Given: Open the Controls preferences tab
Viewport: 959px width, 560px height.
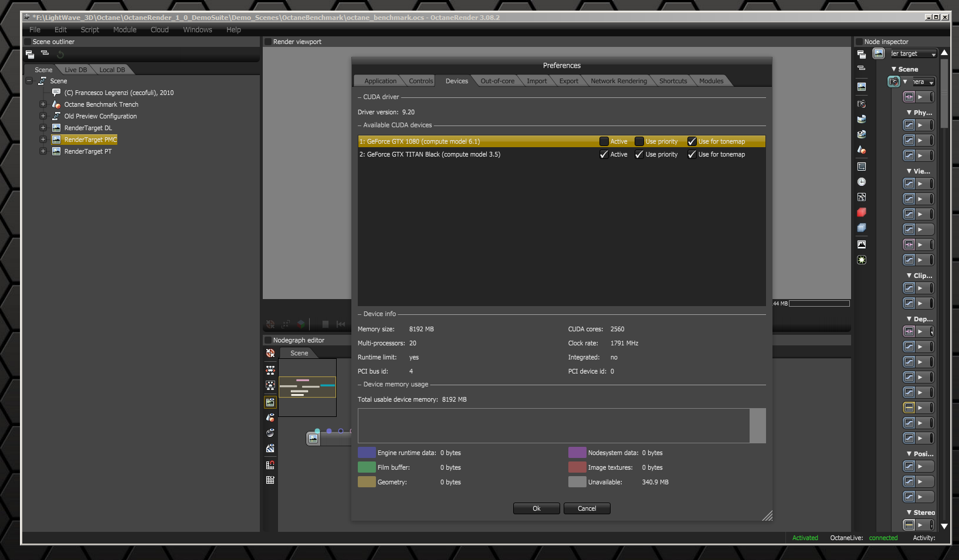Looking at the screenshot, I should (421, 81).
